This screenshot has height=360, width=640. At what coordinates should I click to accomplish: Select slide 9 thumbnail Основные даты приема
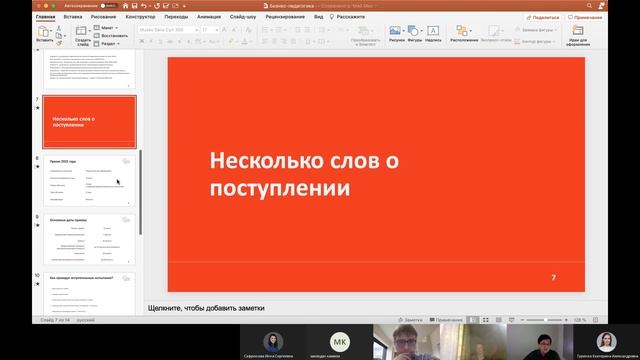pos(89,239)
